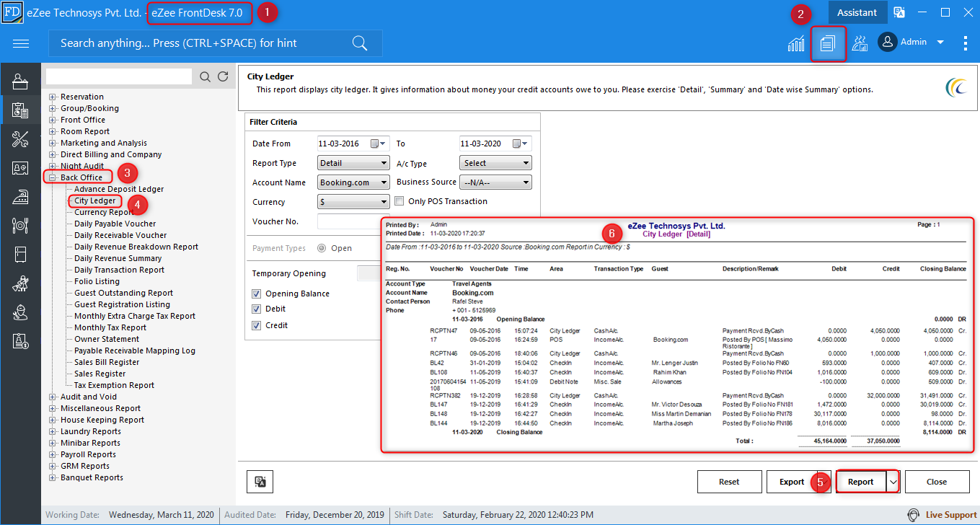Select the minibar fridge sidebar icon
The width and height of the screenshot is (980, 525).
(20, 255)
